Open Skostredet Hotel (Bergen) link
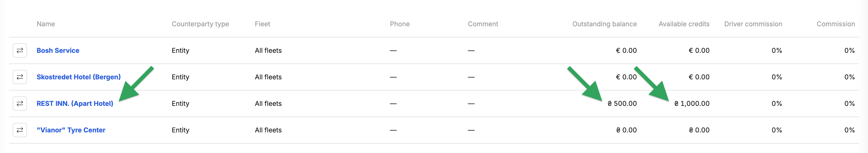This screenshot has width=868, height=153. 79,77
